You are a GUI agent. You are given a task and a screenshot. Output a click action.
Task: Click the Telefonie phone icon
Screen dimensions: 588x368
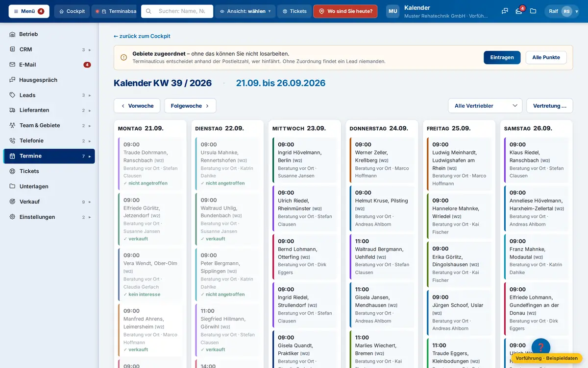[x=12, y=140]
